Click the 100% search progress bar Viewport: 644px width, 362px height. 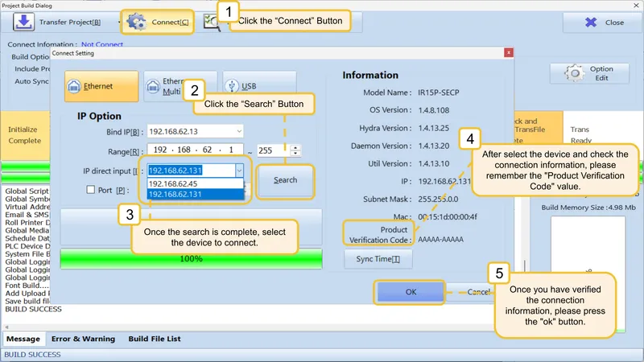[191, 258]
